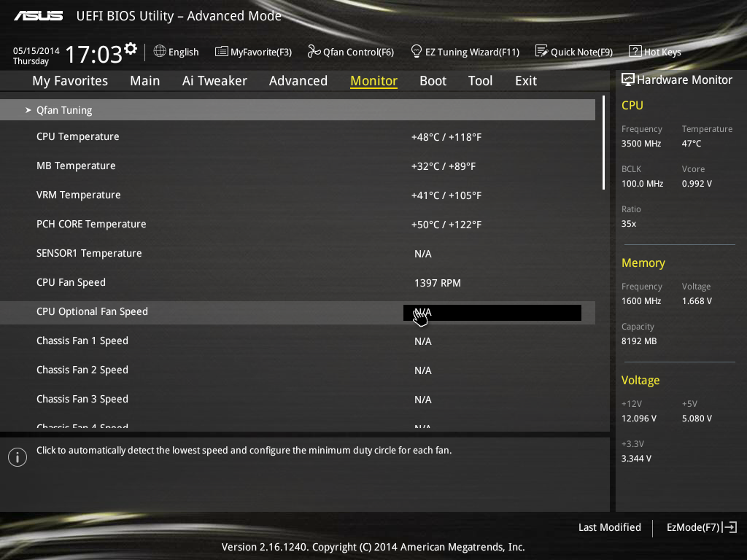Switch to the Main tab

coord(145,81)
